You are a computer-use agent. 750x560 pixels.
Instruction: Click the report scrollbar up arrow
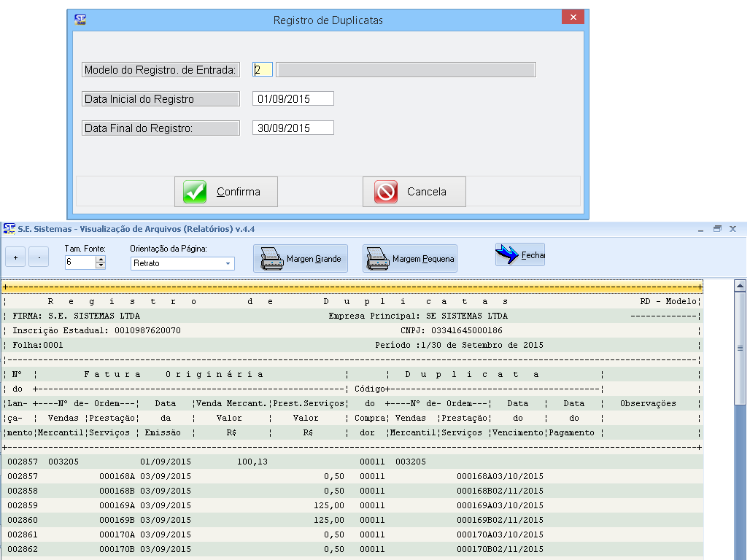tap(740, 287)
